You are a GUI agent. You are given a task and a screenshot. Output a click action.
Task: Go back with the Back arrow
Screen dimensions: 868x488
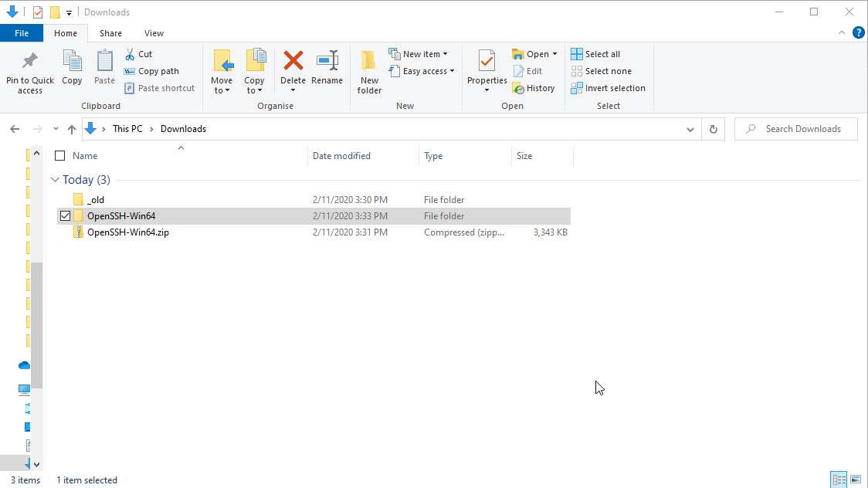pyautogui.click(x=15, y=129)
